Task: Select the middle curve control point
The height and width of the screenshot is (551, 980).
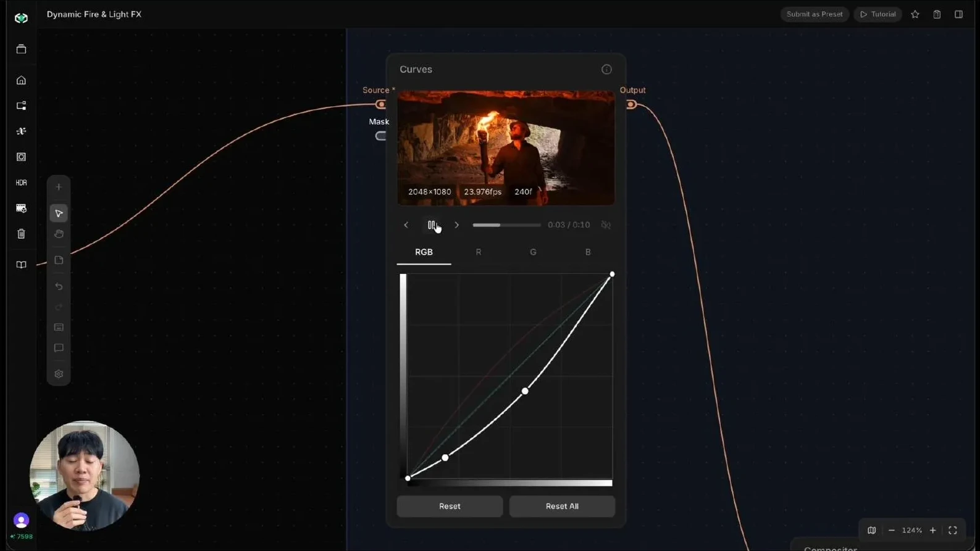Action: click(525, 391)
